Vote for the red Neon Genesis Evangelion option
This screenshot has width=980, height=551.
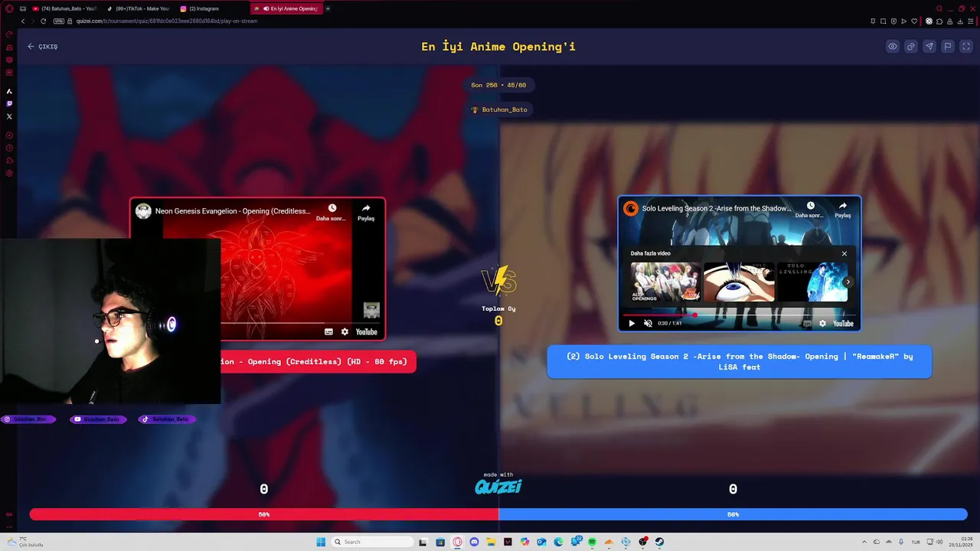click(x=318, y=361)
